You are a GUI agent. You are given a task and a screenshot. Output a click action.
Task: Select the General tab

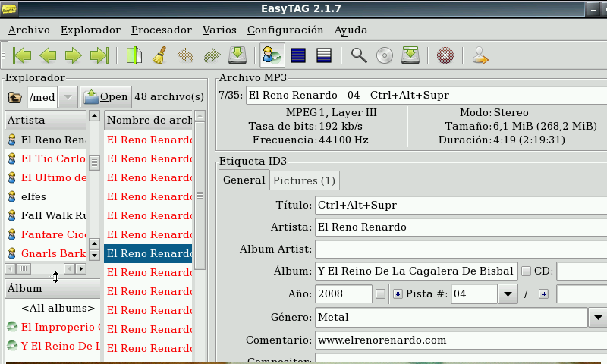coord(244,180)
